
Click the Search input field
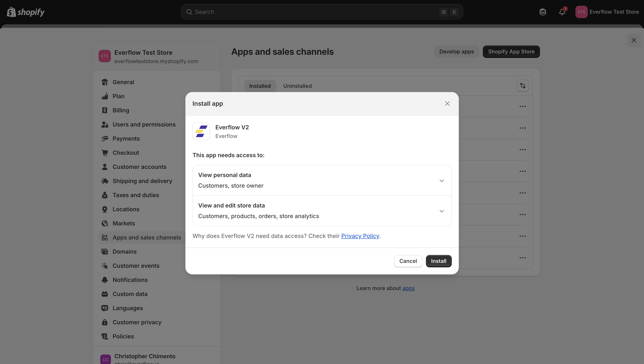click(x=322, y=12)
